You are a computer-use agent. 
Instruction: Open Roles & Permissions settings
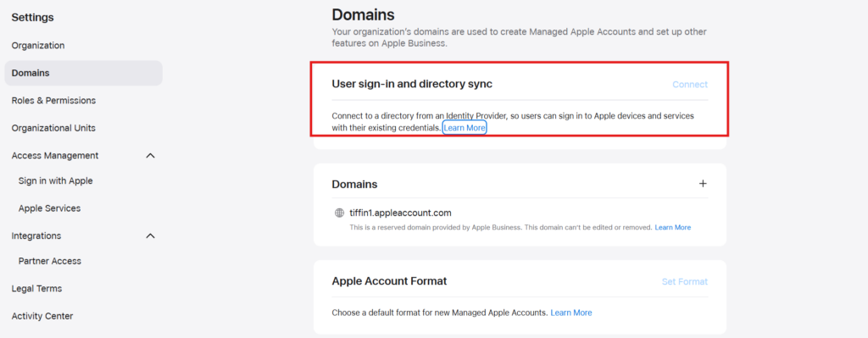click(53, 101)
